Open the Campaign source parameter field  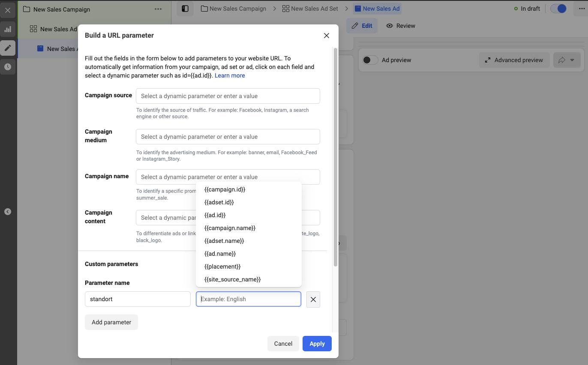pos(228,96)
